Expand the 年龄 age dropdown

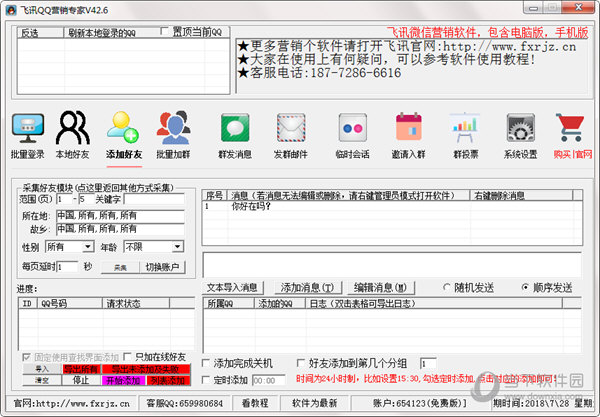click(177, 247)
